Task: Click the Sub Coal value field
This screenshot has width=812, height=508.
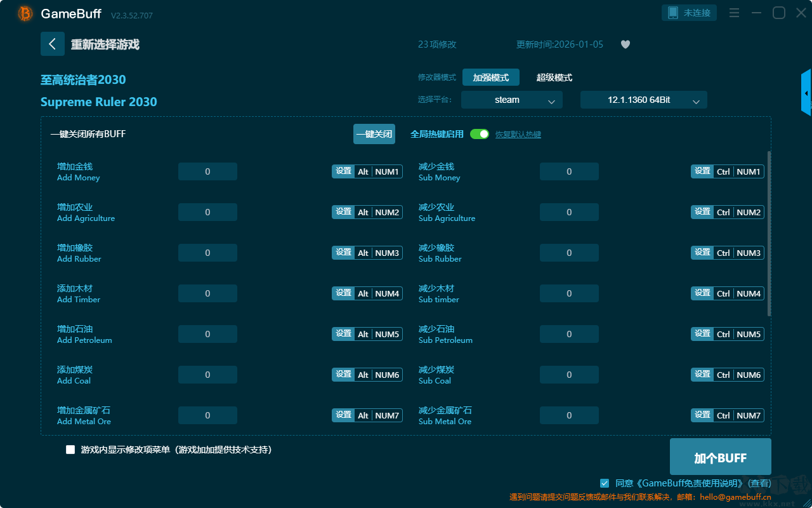Action: coord(569,375)
